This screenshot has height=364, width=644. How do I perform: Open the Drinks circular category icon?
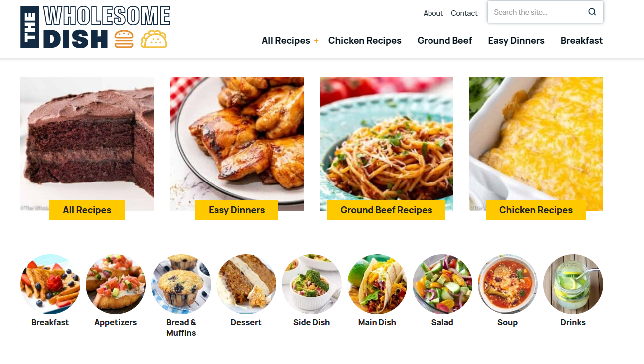[x=573, y=284]
